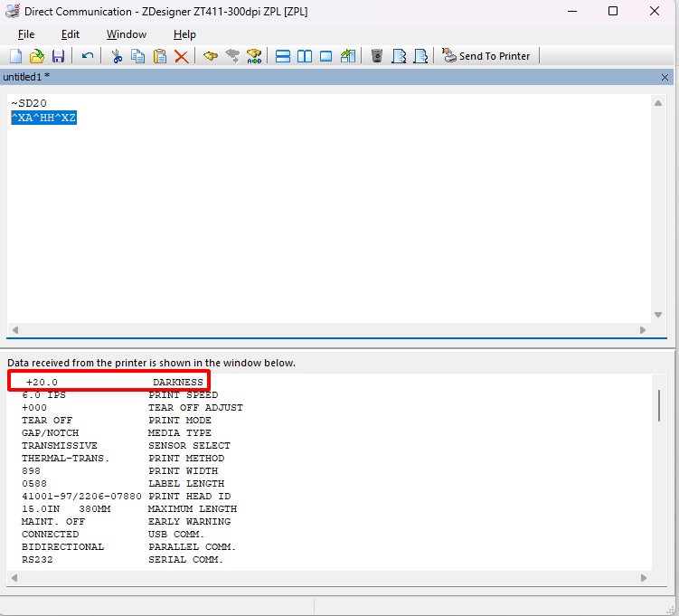Click the trash can clear icon

pyautogui.click(x=377, y=56)
